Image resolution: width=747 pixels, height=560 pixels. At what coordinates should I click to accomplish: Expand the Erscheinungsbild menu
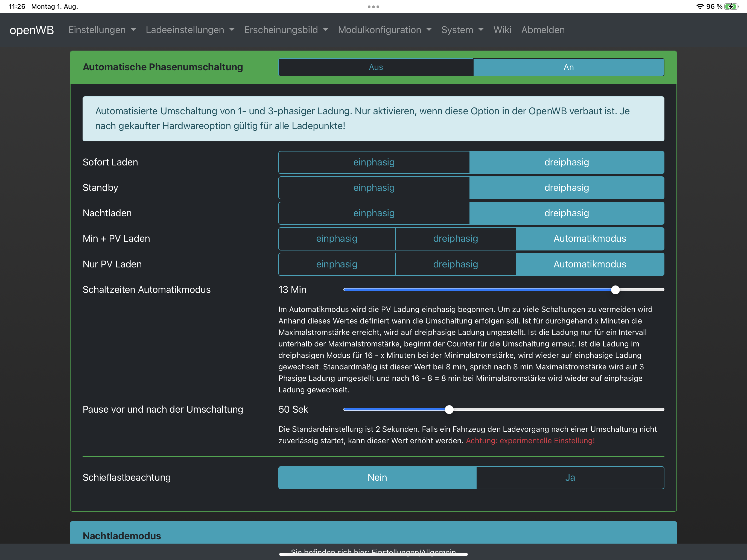coord(286,30)
